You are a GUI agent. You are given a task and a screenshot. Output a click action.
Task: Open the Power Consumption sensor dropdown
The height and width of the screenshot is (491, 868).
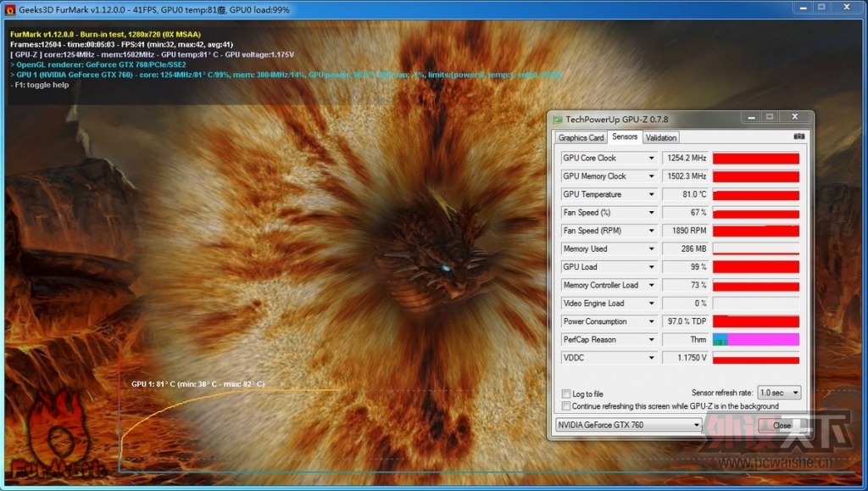pyautogui.click(x=651, y=321)
